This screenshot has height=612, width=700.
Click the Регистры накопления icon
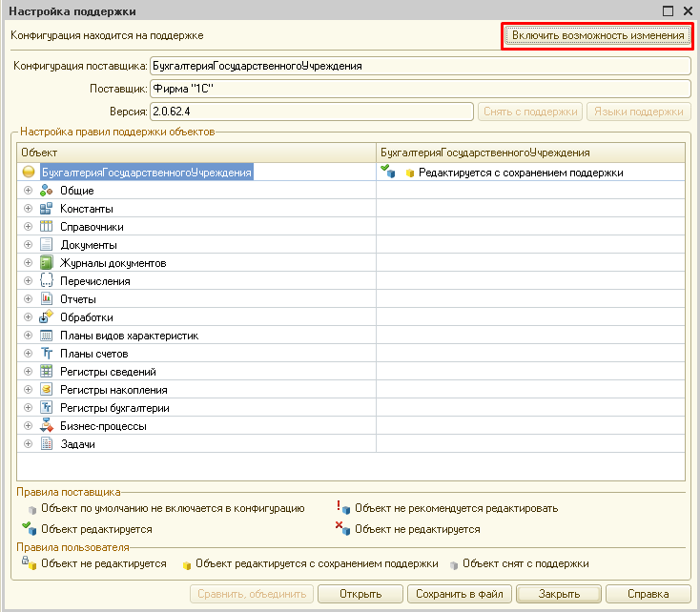pyautogui.click(x=46, y=390)
